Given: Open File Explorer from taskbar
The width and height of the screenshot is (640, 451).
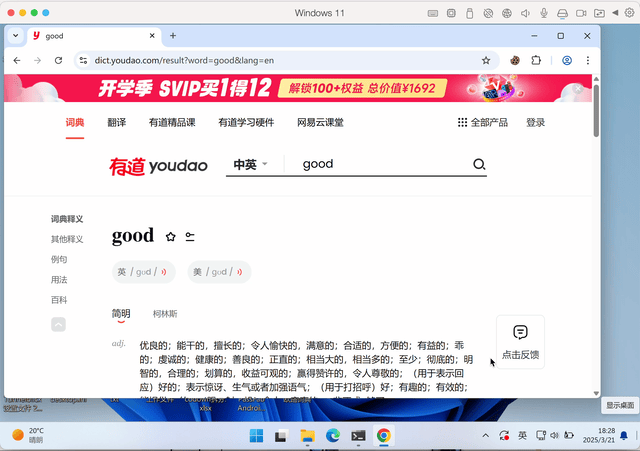Looking at the screenshot, I should 307,435.
